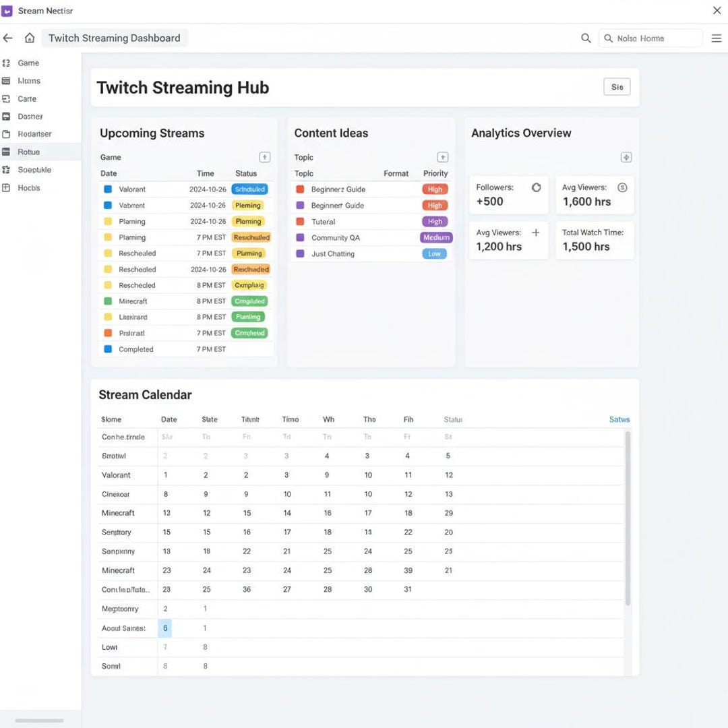728x728 pixels.
Task: Click the Avg Viewers circled S icon
Action: [622, 187]
